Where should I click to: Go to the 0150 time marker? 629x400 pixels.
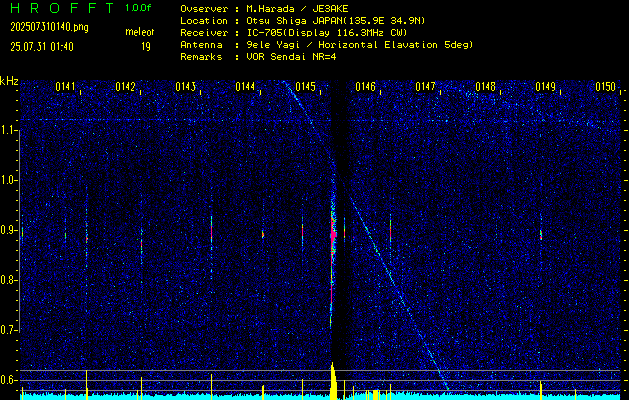click(606, 87)
